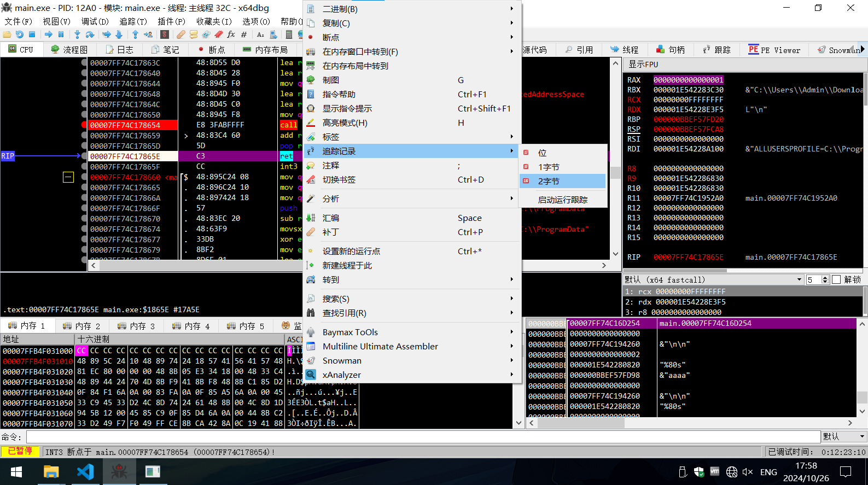The width and height of the screenshot is (868, 485).
Task: Open the xAnalyzer plugin menu entry
Action: (x=411, y=375)
